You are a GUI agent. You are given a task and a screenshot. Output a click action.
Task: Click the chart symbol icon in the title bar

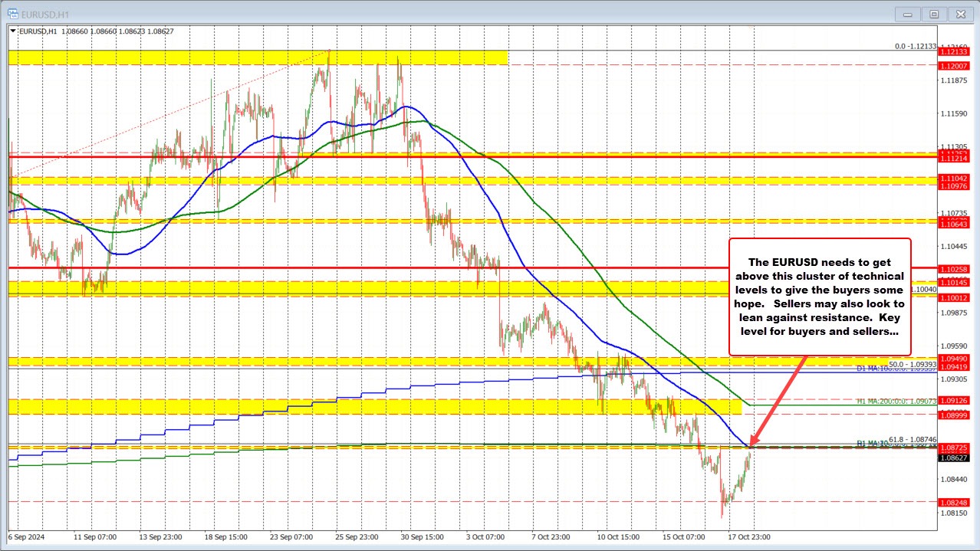(x=13, y=13)
